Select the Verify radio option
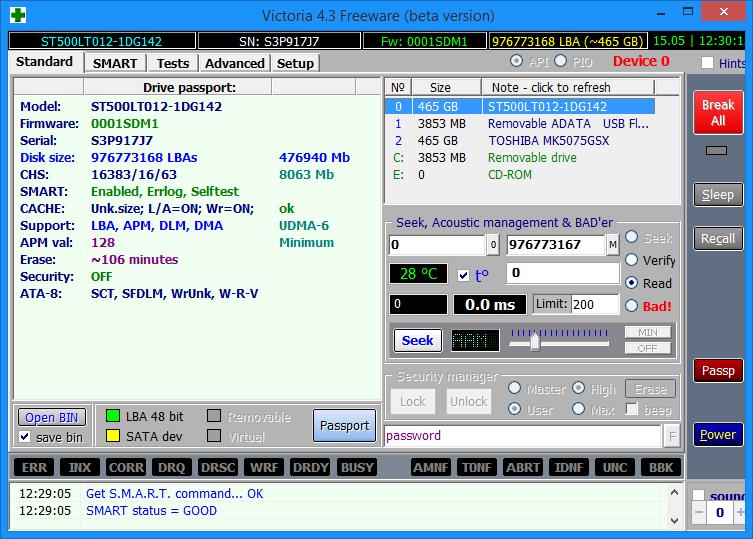Viewport: 753px width, 539px height. [x=632, y=260]
